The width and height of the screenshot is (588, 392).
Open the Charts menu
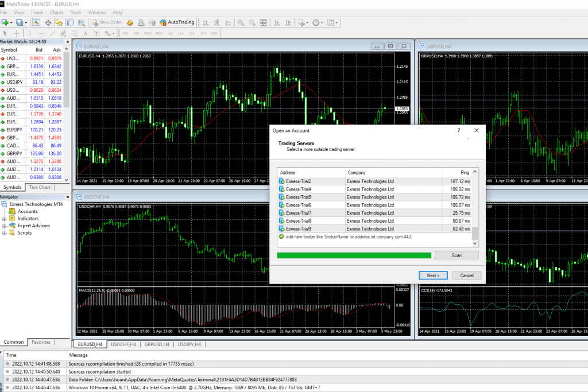tap(57, 13)
